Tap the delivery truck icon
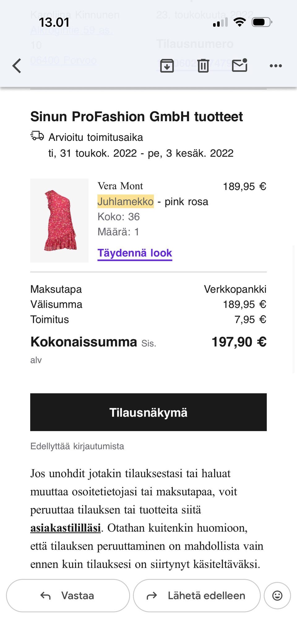The image size is (297, 644). click(x=37, y=136)
